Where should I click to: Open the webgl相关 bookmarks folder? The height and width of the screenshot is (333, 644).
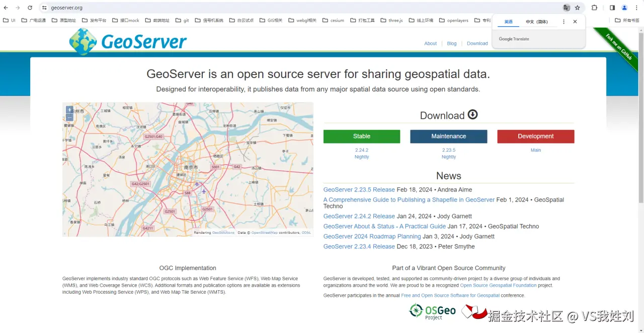(302, 21)
